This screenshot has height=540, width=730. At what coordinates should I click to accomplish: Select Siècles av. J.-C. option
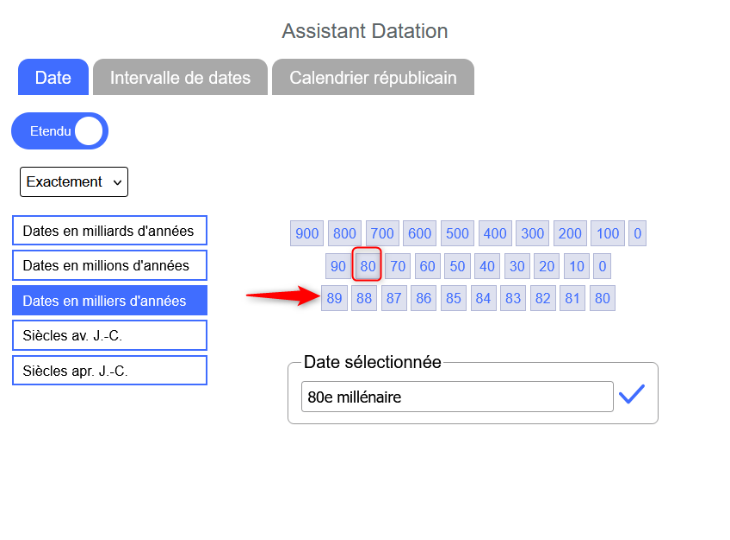pos(109,336)
